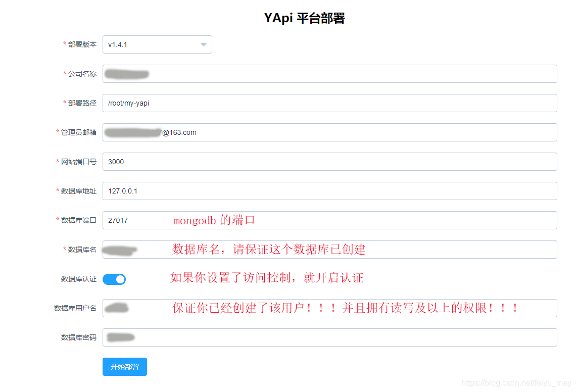Click the 部署路径 field with /root/my-yapi

coord(329,103)
